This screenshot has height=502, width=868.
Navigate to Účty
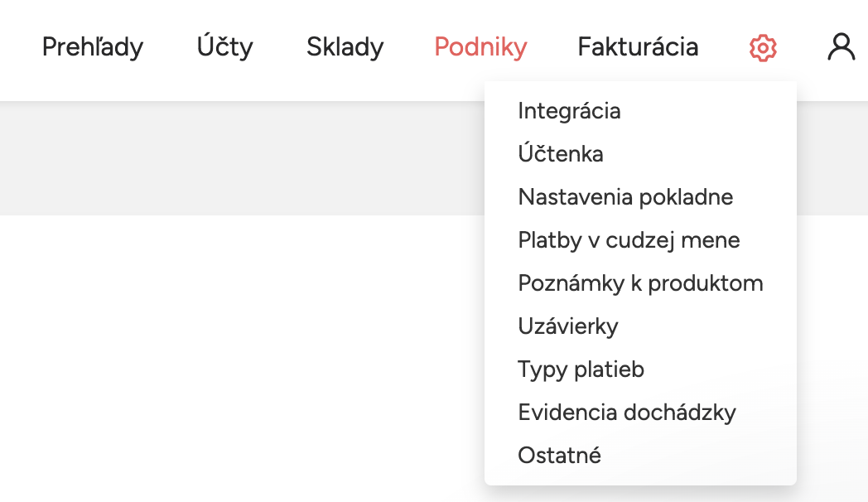tap(224, 48)
